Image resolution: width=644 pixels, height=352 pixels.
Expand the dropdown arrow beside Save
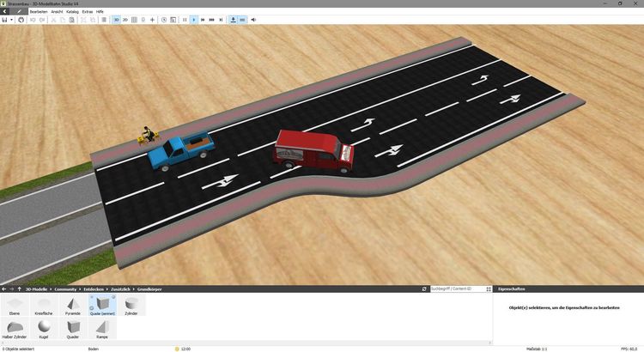click(12, 19)
